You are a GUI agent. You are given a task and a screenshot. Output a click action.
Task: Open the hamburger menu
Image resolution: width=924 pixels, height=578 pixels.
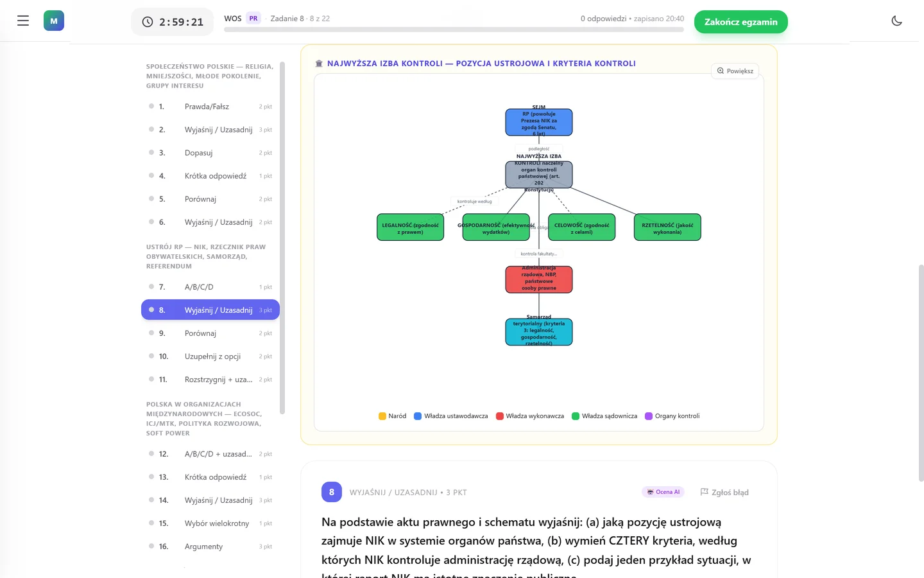click(23, 21)
